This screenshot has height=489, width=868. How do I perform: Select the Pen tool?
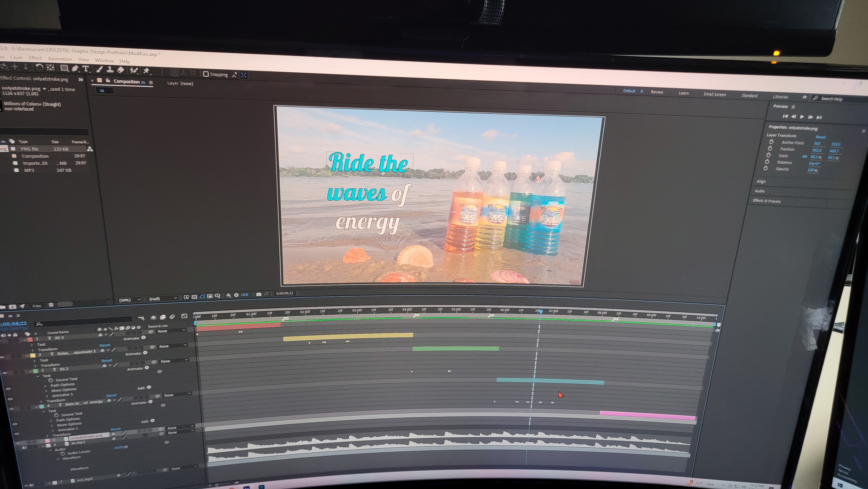click(x=75, y=69)
